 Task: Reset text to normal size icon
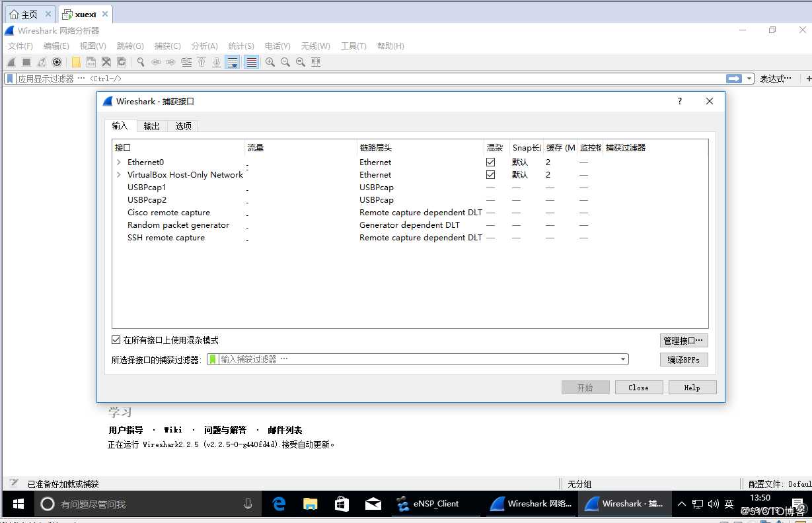[x=301, y=62]
